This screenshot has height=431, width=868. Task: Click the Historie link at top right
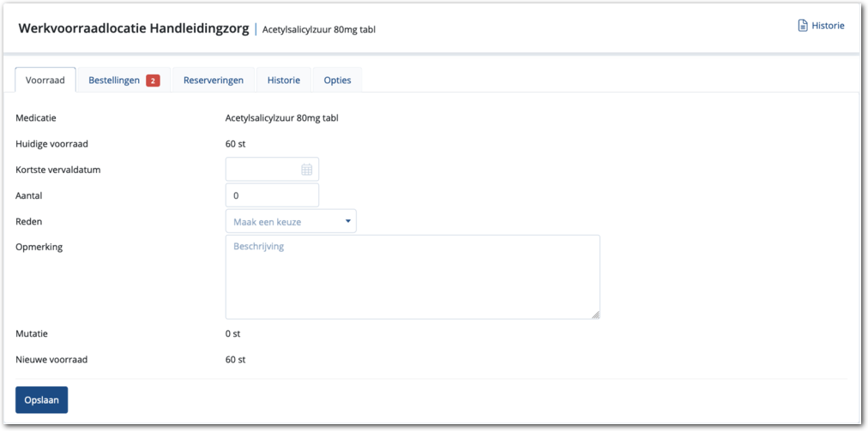coord(828,26)
